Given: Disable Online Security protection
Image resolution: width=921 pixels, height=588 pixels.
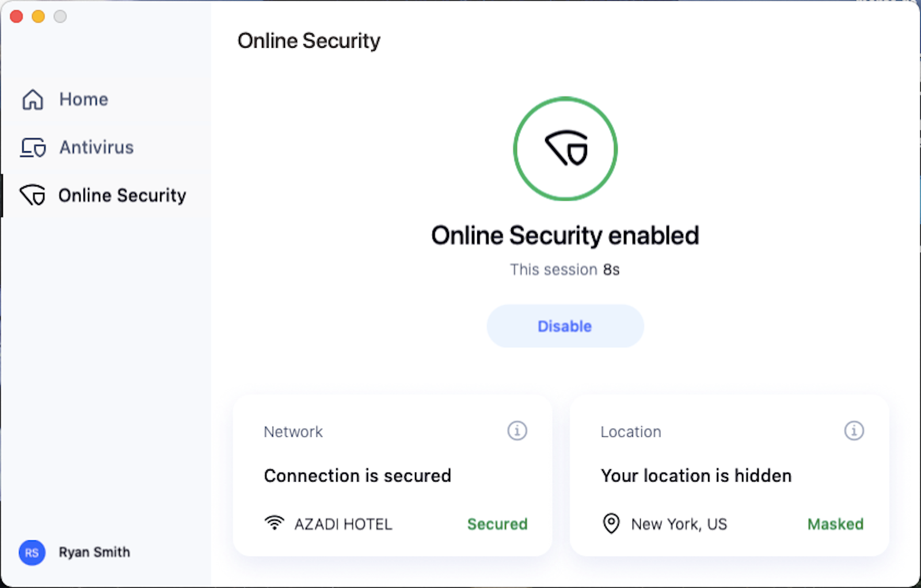Looking at the screenshot, I should coord(565,326).
